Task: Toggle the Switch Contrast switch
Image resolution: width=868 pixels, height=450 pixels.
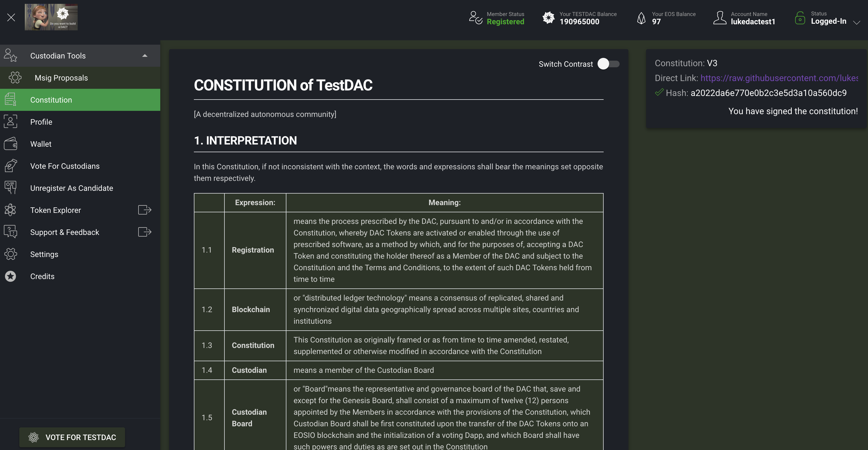Action: point(608,64)
